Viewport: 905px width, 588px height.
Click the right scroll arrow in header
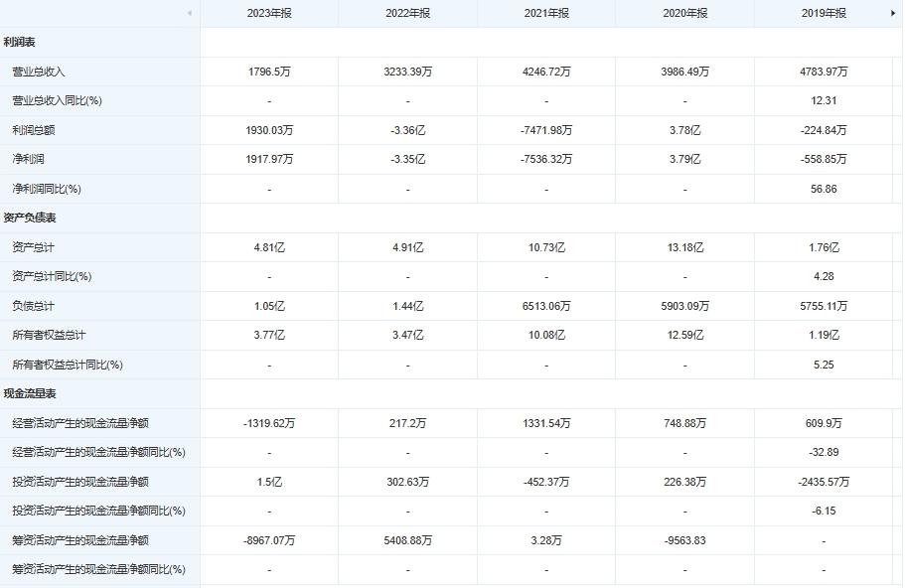[892, 13]
